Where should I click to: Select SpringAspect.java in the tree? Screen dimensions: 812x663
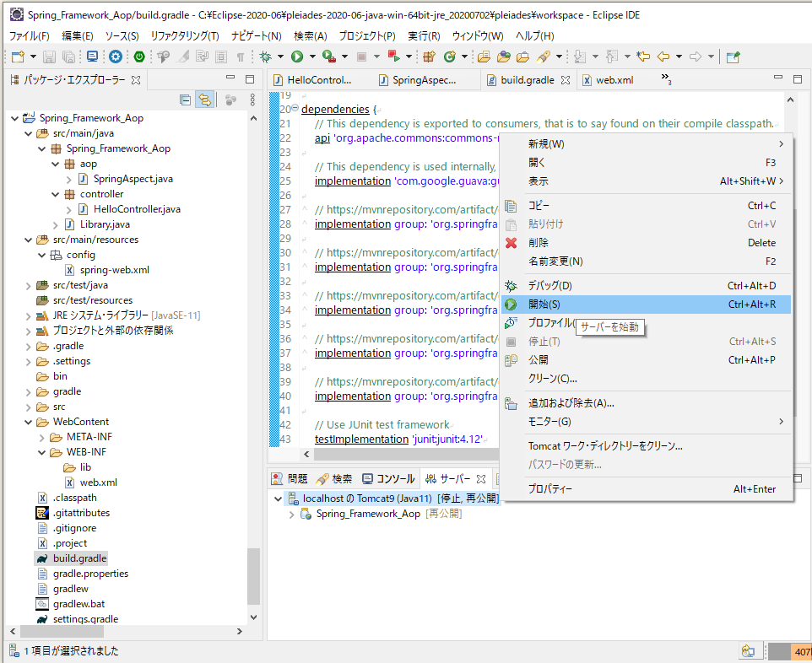pos(133,179)
